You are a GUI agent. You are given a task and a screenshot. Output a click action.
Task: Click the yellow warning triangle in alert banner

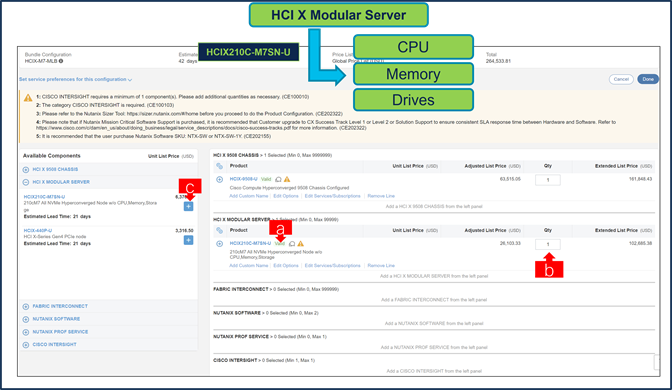pyautogui.click(x=28, y=98)
